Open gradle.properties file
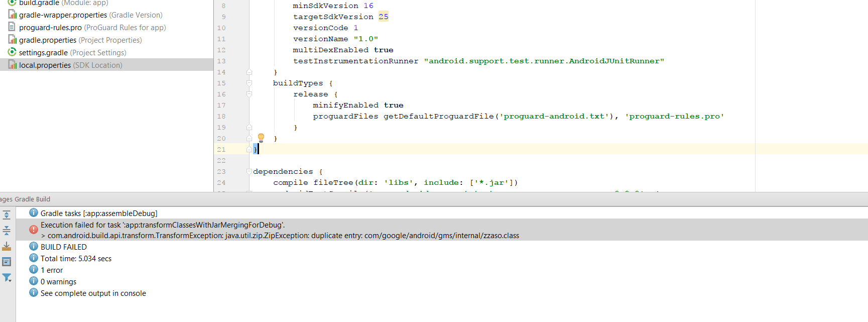The height and width of the screenshot is (322, 868). click(48, 40)
